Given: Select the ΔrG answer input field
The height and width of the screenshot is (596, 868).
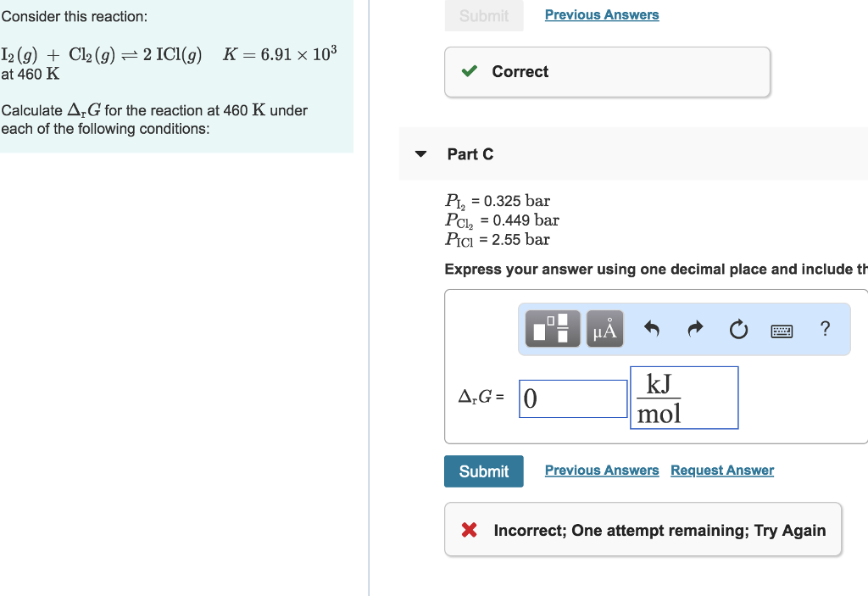Looking at the screenshot, I should point(573,398).
